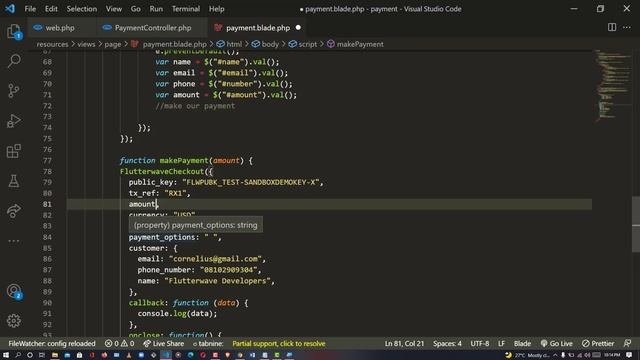
Task: Change indentation via Spaces: 4
Action: coord(447,344)
